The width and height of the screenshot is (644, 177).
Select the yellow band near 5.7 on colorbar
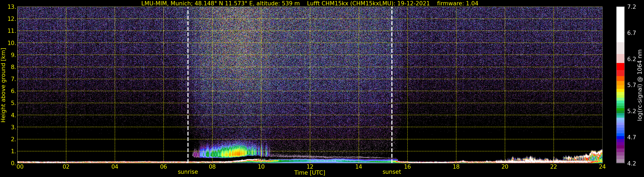pyautogui.click(x=620, y=90)
